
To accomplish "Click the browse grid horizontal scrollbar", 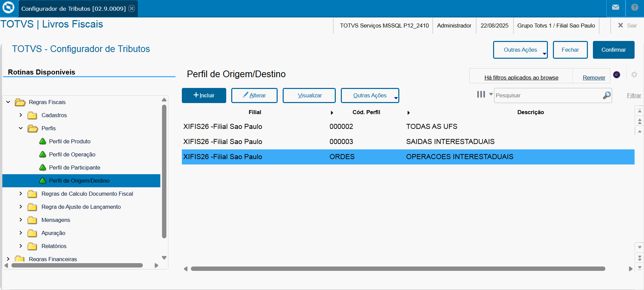I will coord(398,269).
